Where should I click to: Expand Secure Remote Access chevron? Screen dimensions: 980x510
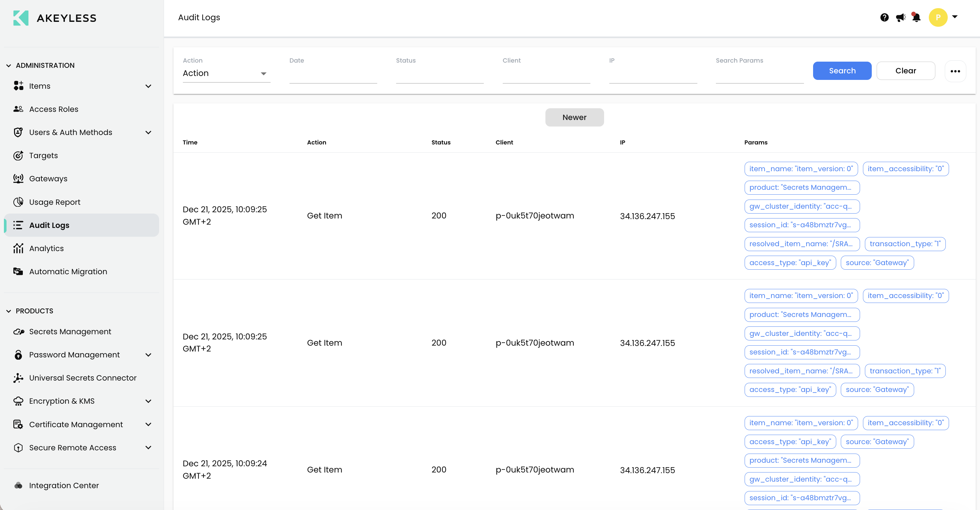[148, 448]
